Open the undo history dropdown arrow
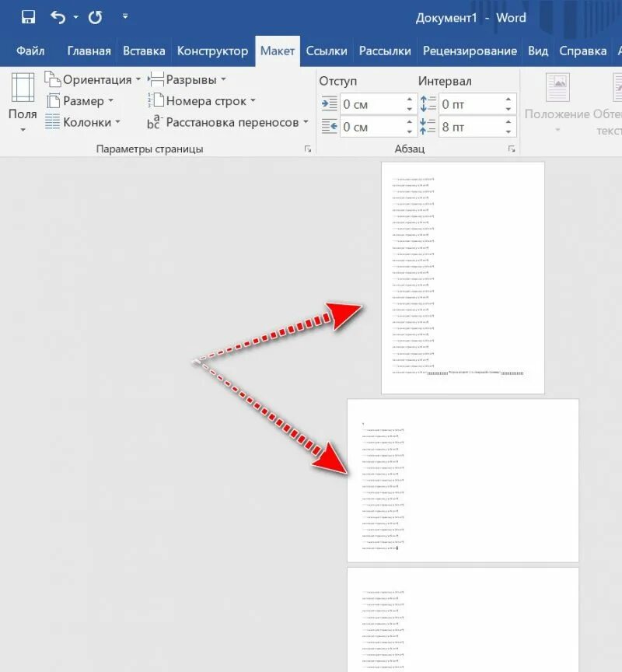 [76, 17]
